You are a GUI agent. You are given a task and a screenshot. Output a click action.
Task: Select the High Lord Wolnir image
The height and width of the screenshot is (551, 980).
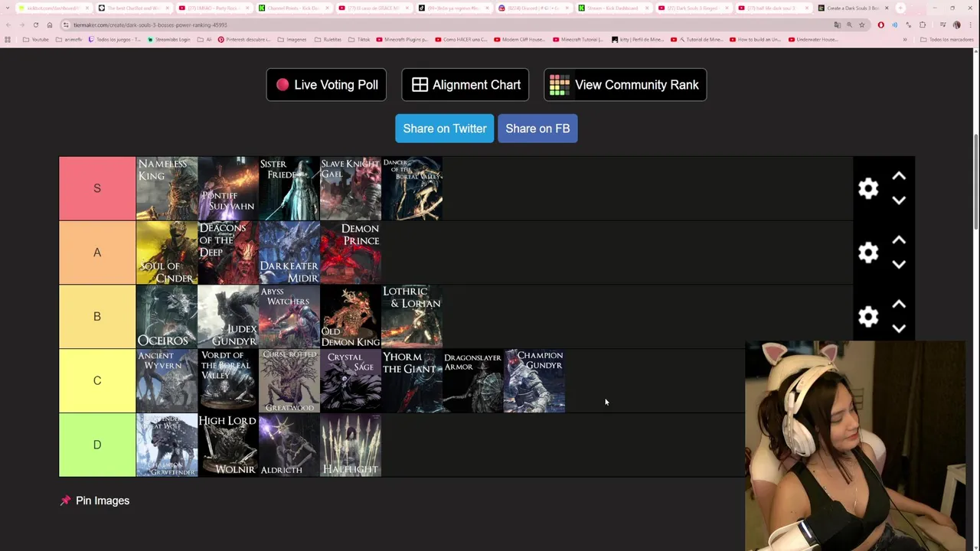228,445
